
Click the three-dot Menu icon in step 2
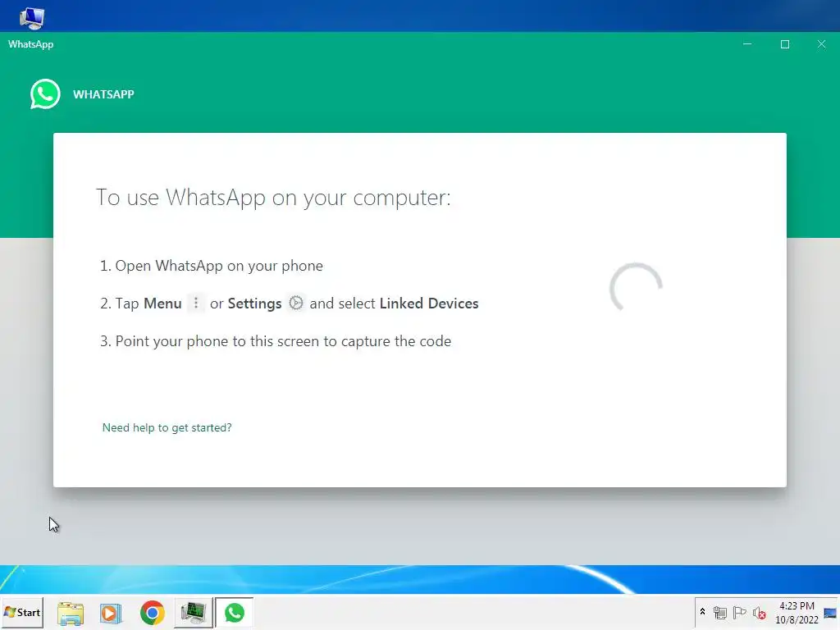coord(196,304)
